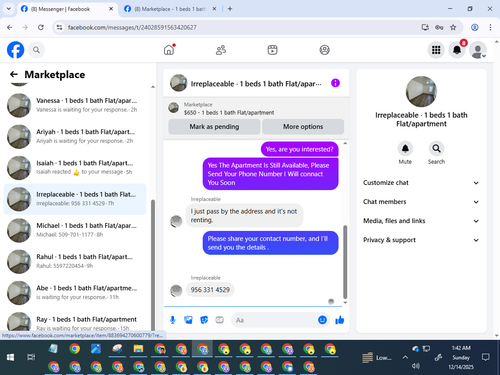Screen dimensions: 500x375
Task: Click the install app icon in address bar
Action: (x=425, y=27)
